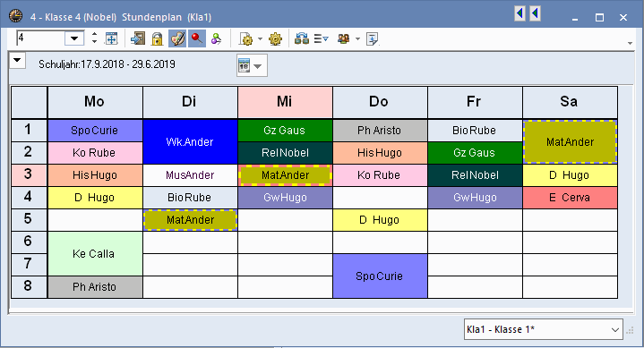Image resolution: width=644 pixels, height=348 pixels.
Task: Select the Rel Nobel lesson on Wednesday
Action: click(x=285, y=153)
